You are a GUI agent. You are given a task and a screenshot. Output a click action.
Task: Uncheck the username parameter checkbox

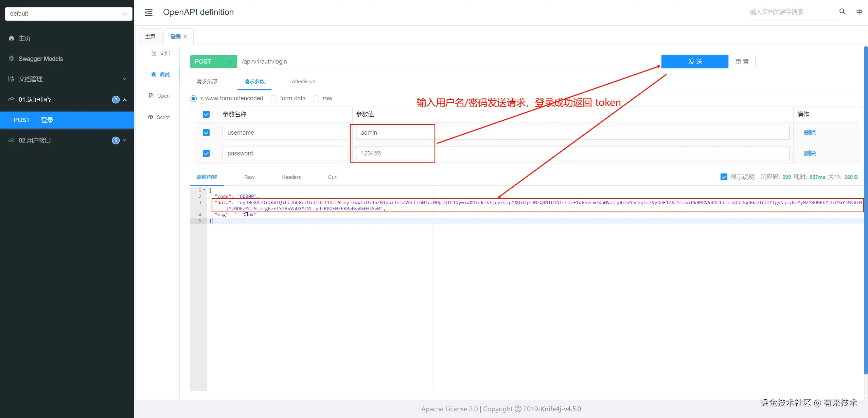206,133
